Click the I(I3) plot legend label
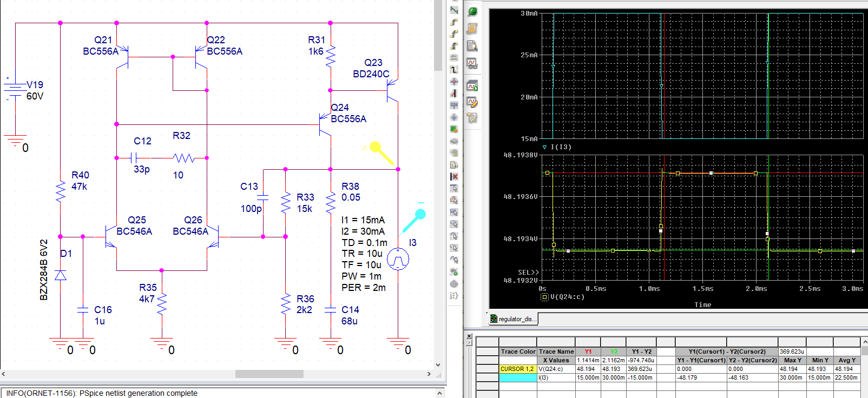Screen dimensions: 868x398 coord(561,147)
